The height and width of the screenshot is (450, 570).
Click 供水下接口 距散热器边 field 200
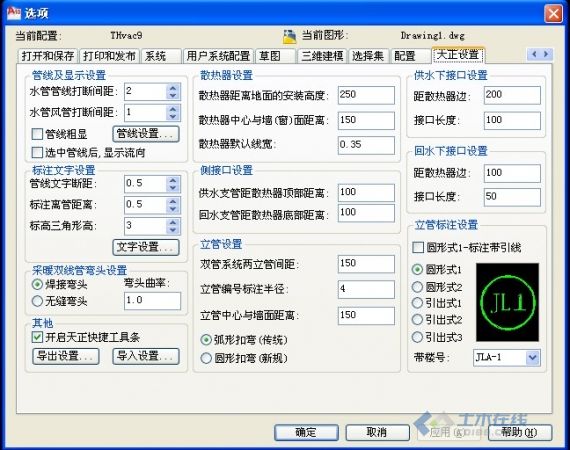click(512, 95)
